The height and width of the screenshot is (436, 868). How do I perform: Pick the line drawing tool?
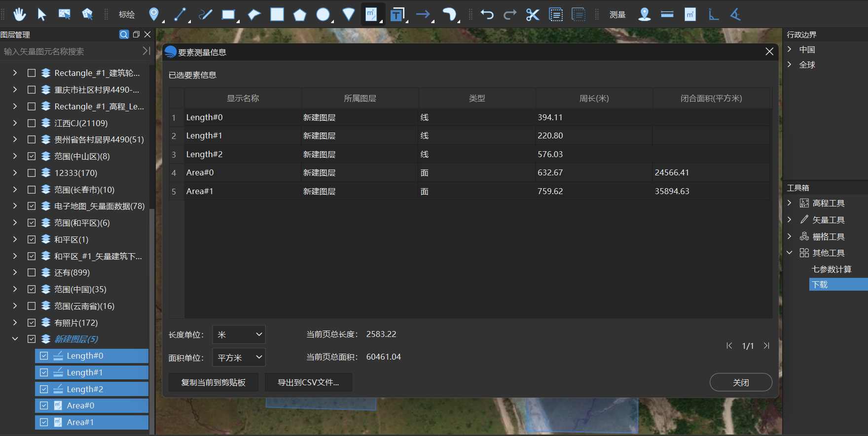point(181,14)
